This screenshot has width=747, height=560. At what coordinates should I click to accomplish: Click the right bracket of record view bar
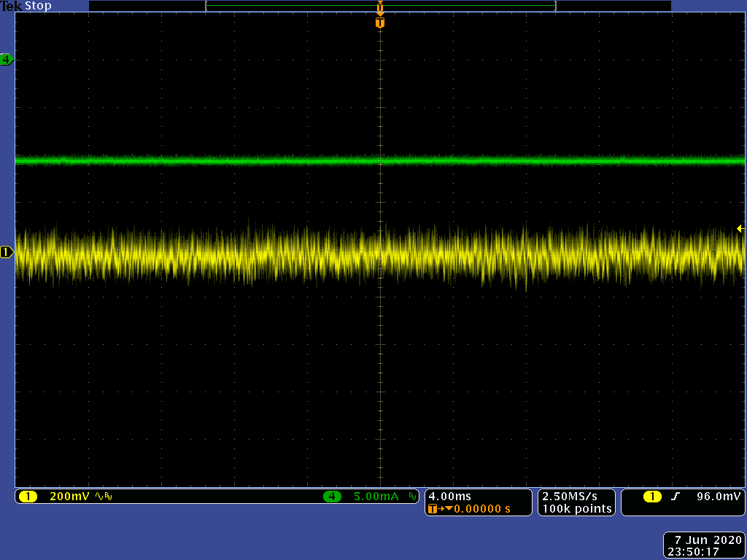[555, 6]
